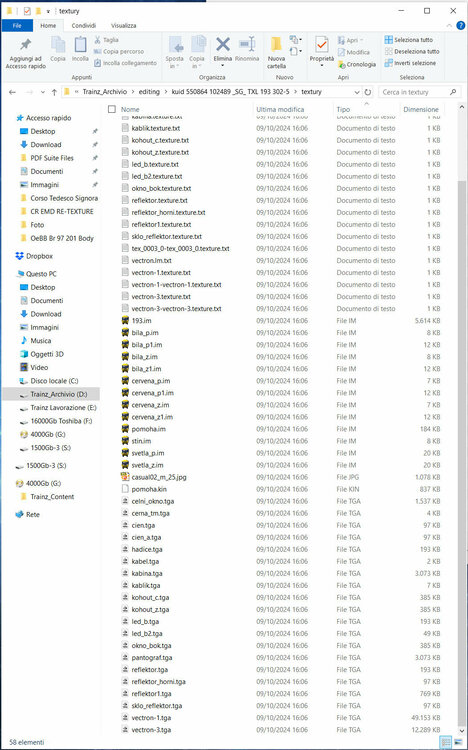The width and height of the screenshot is (468, 750).
Task: Open new item dropdown in Nuovo group
Action: (x=295, y=40)
